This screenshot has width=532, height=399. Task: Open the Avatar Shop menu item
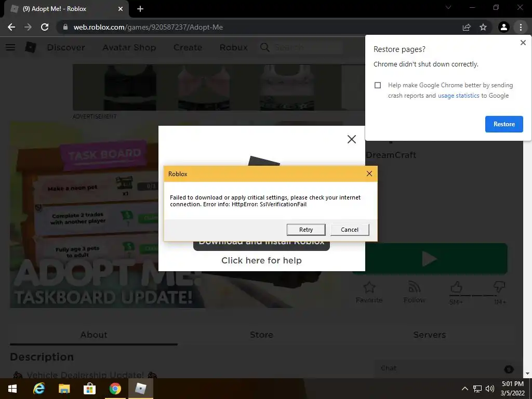coord(129,47)
